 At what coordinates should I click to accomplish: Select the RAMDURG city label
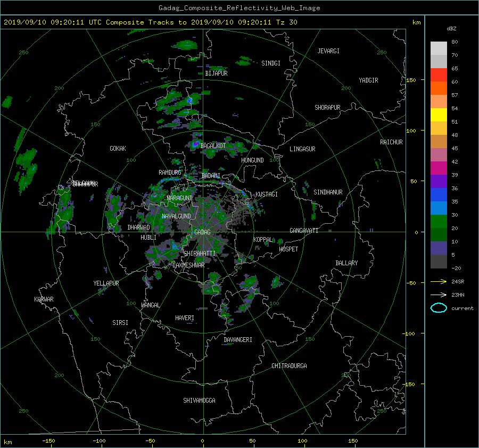[170, 173]
